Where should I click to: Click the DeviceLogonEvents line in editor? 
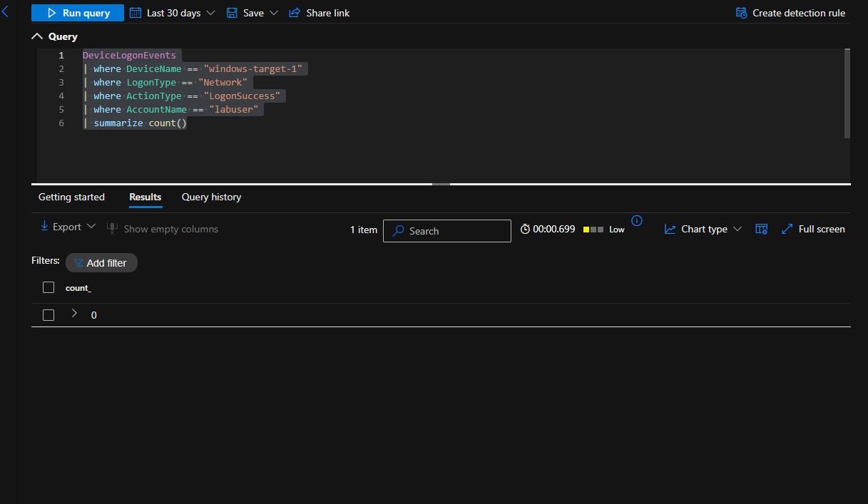[x=129, y=55]
